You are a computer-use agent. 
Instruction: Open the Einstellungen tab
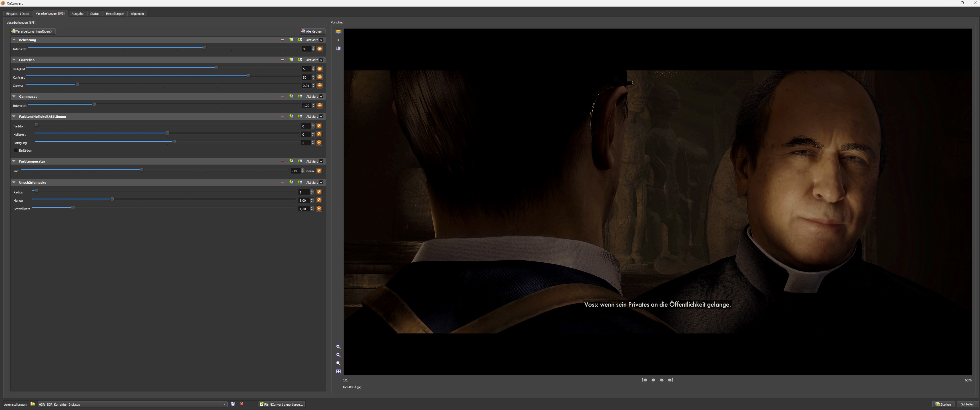point(115,14)
